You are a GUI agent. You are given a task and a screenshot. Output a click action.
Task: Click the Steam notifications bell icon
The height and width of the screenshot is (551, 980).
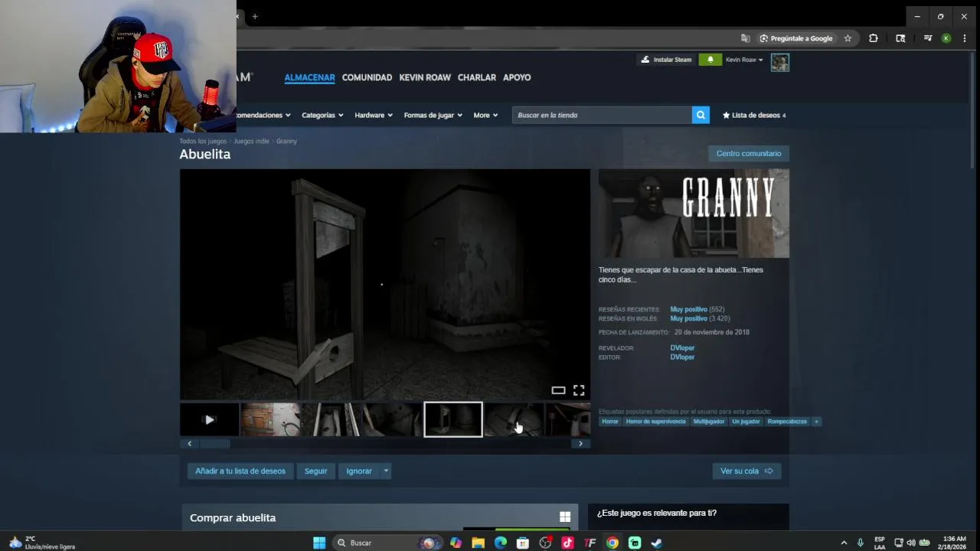pyautogui.click(x=710, y=60)
